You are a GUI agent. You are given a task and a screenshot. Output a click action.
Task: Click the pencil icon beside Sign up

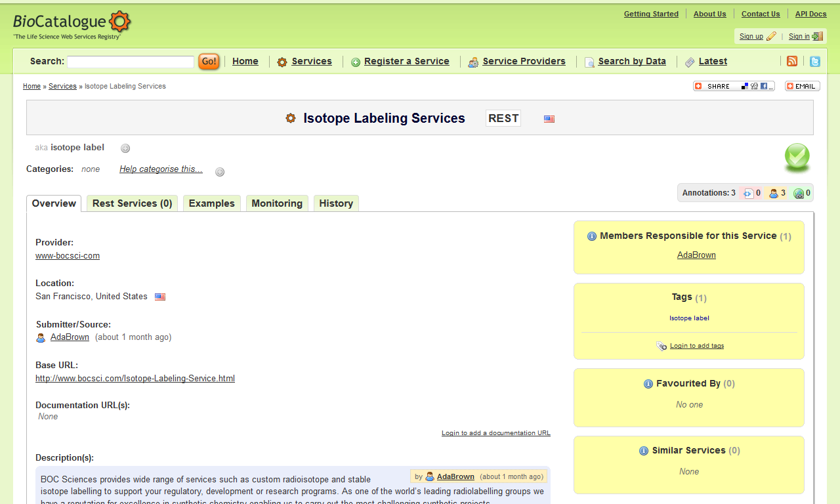coord(771,36)
